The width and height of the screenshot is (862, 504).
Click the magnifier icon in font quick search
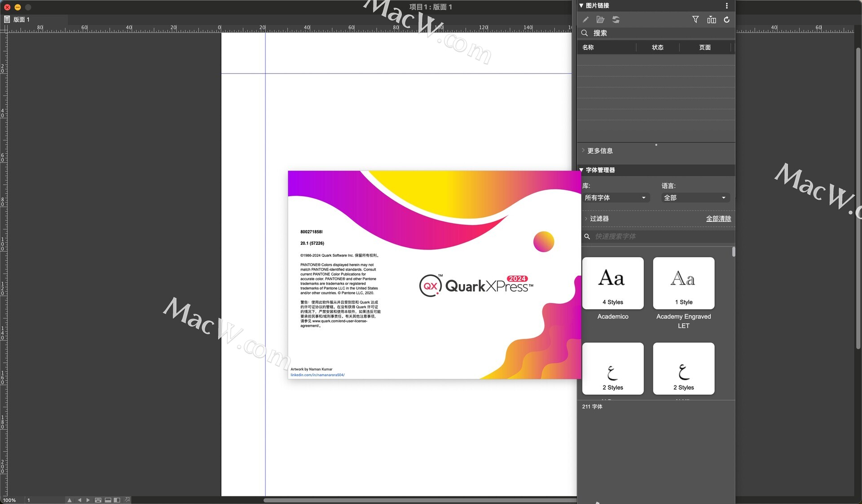pyautogui.click(x=587, y=237)
